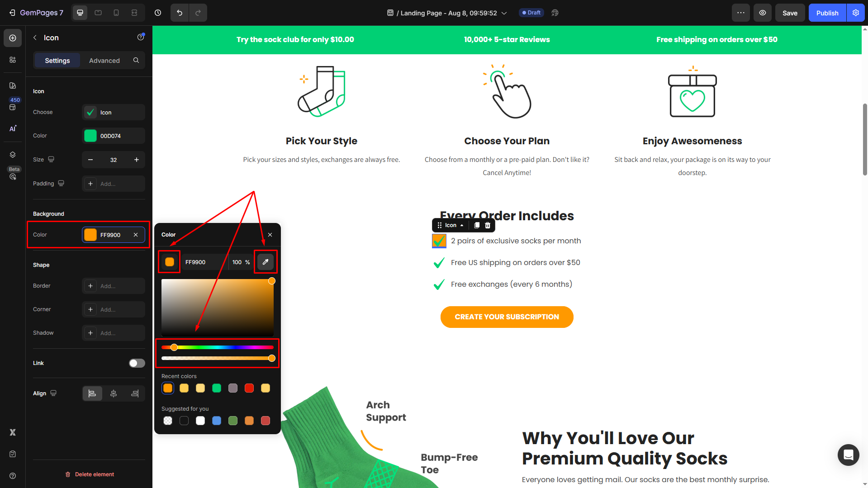The width and height of the screenshot is (868, 488).
Task: Select right alignment option
Action: click(135, 393)
